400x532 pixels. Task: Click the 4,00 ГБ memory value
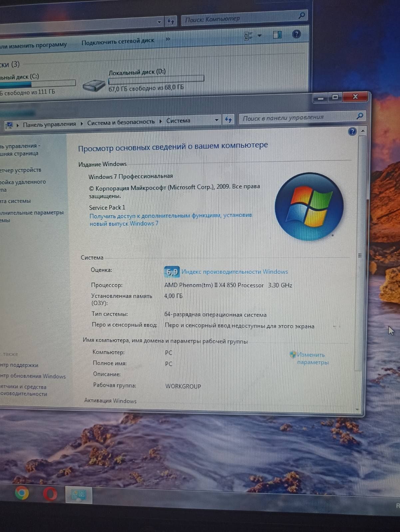(174, 296)
